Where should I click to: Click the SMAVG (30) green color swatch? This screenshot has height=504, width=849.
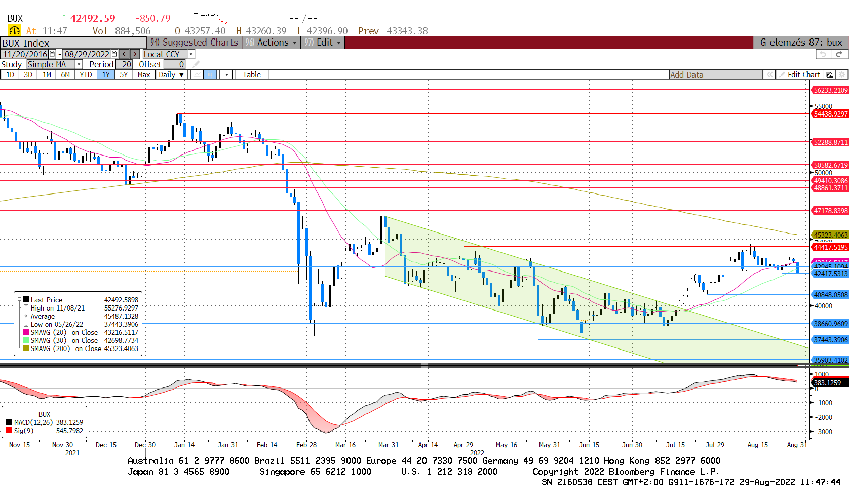click(x=26, y=340)
